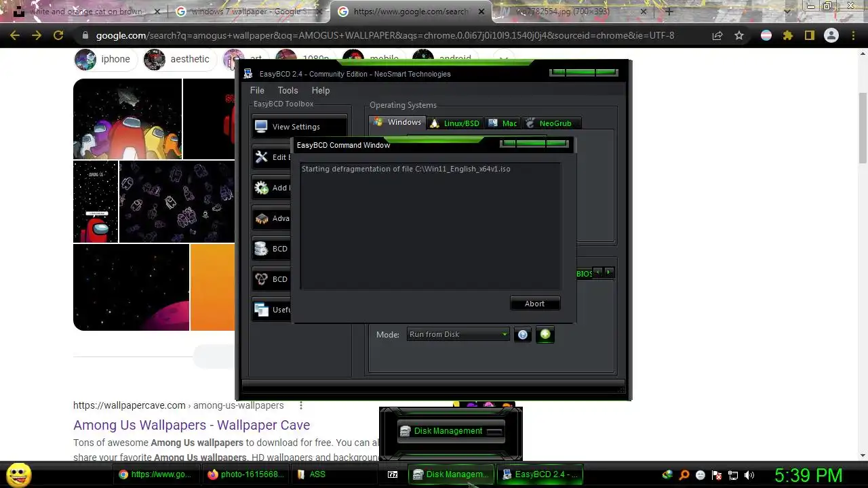Click the Chrome tab search chevron
Image resolution: width=868 pixels, height=488 pixels.
tap(787, 12)
